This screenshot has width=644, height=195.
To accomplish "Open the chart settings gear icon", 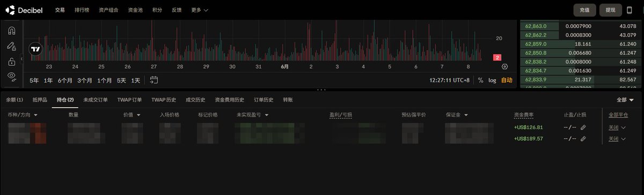I will point(504,66).
